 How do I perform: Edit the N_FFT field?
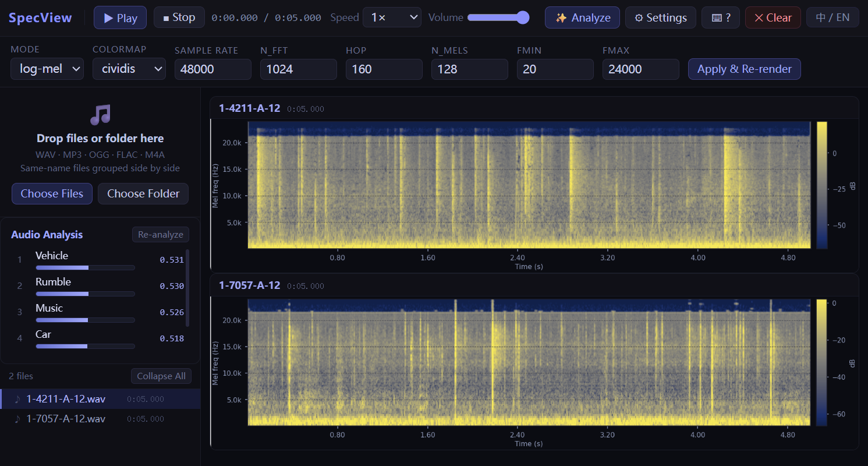[299, 69]
